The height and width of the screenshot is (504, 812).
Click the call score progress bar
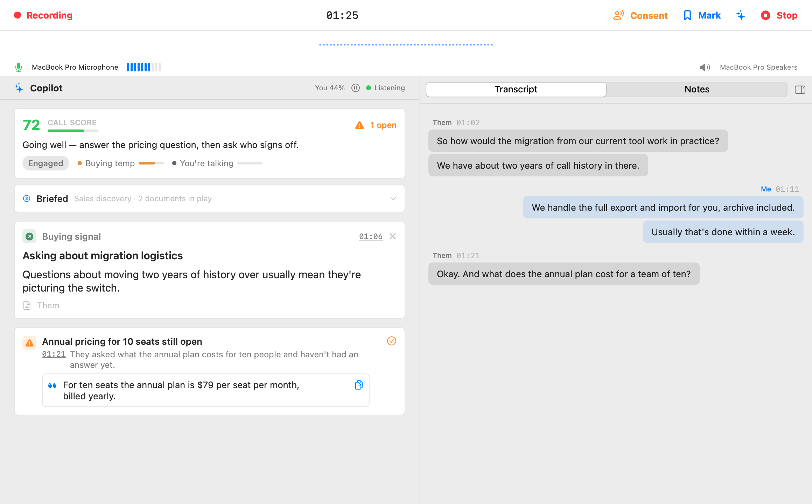(x=73, y=131)
